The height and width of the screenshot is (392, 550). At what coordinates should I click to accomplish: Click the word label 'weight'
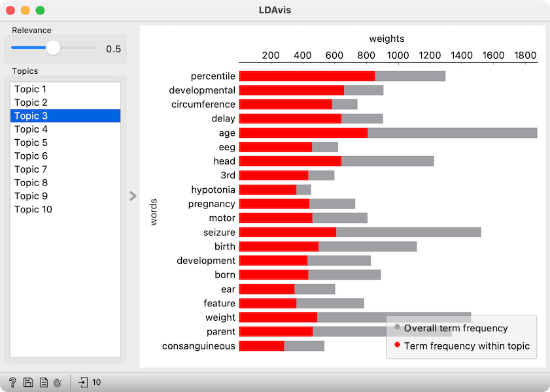click(x=220, y=318)
